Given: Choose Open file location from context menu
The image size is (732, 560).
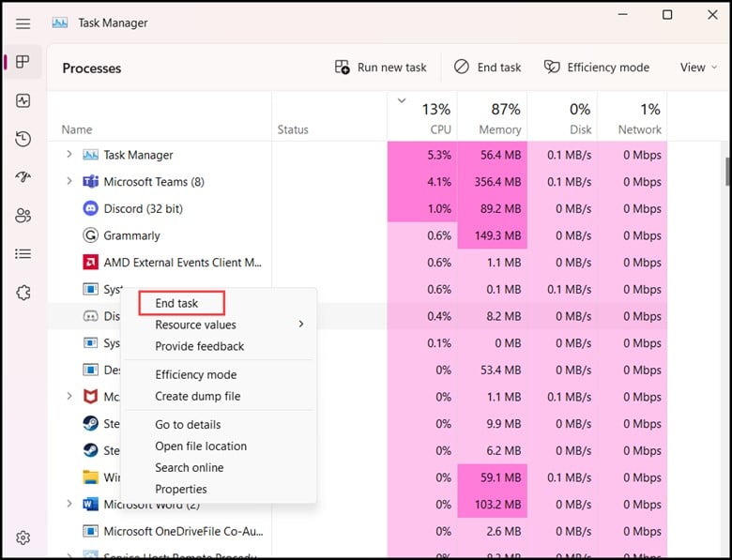Looking at the screenshot, I should 201,446.
